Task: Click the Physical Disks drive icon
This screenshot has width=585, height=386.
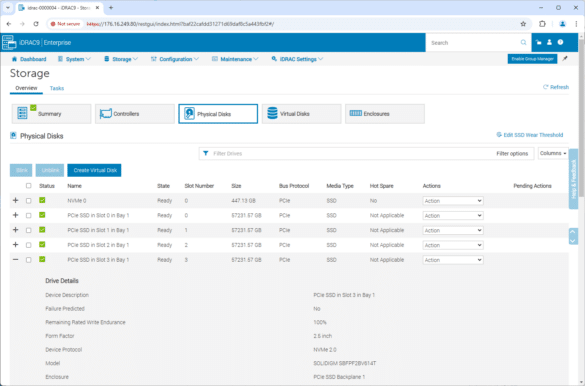Action: click(190, 113)
